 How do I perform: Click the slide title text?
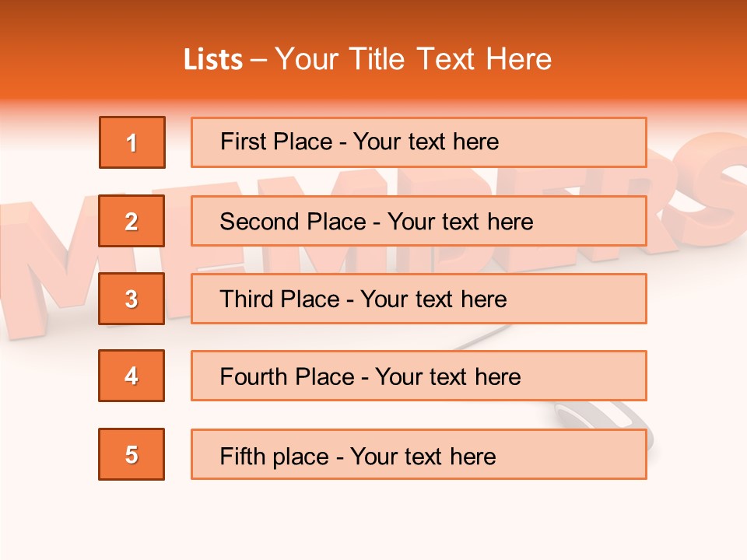[367, 59]
